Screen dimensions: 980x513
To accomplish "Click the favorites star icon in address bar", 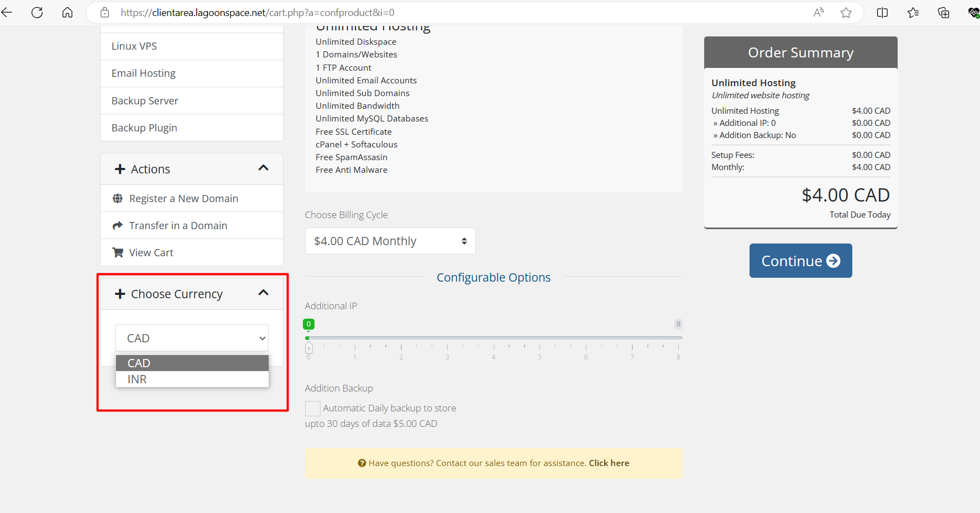I will (x=846, y=13).
